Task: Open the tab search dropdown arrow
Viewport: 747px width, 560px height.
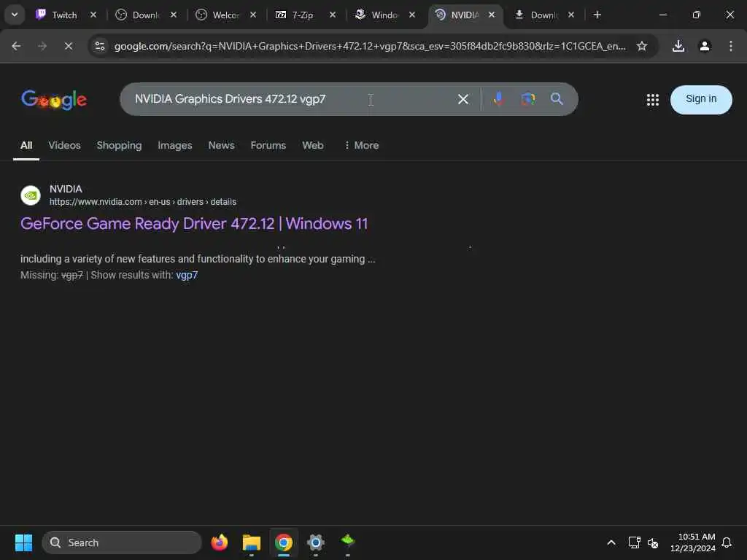Action: (x=15, y=15)
